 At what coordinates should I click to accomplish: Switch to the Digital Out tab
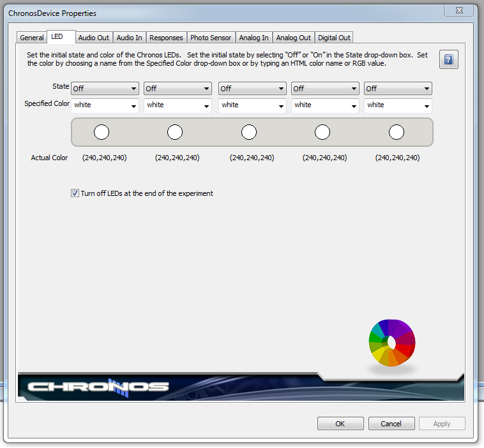tap(335, 38)
